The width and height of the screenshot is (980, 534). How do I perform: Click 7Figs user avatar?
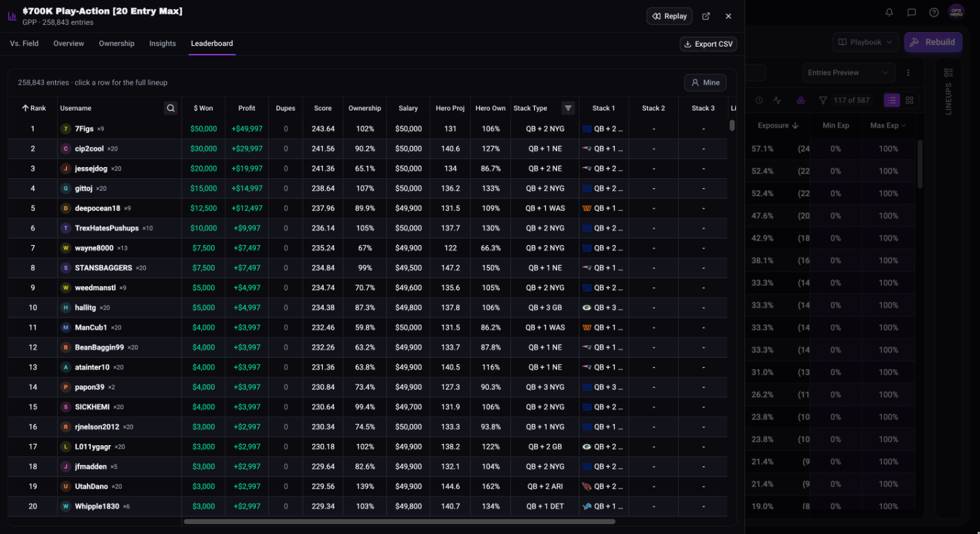click(x=66, y=129)
